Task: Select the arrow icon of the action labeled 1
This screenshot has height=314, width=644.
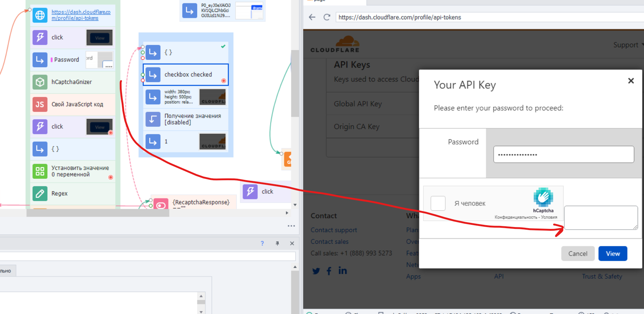Action: pos(153,142)
